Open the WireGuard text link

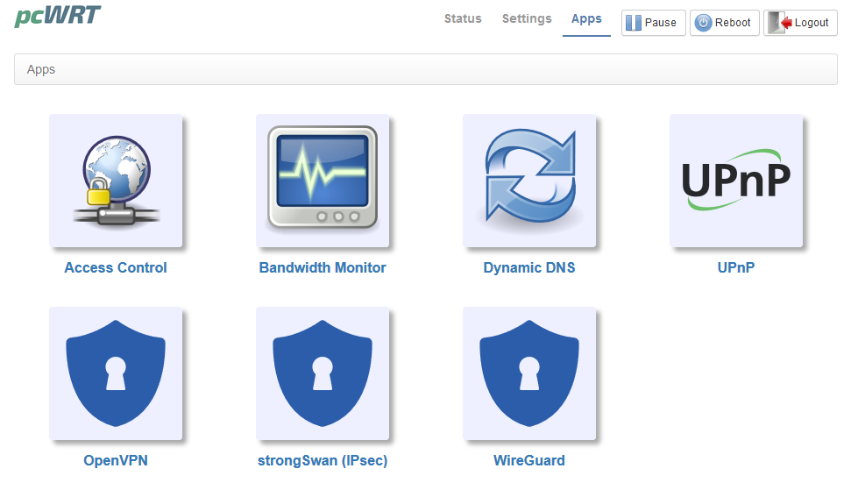pos(529,461)
